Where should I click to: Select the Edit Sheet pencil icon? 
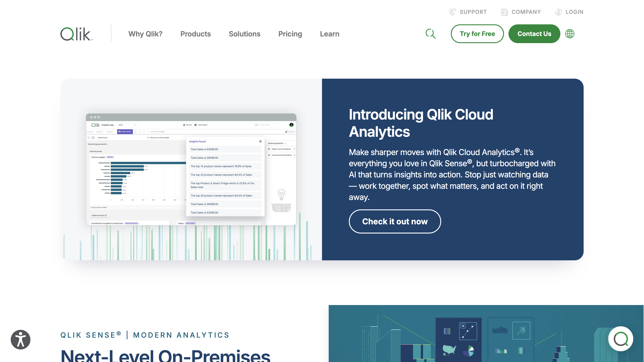click(286, 132)
